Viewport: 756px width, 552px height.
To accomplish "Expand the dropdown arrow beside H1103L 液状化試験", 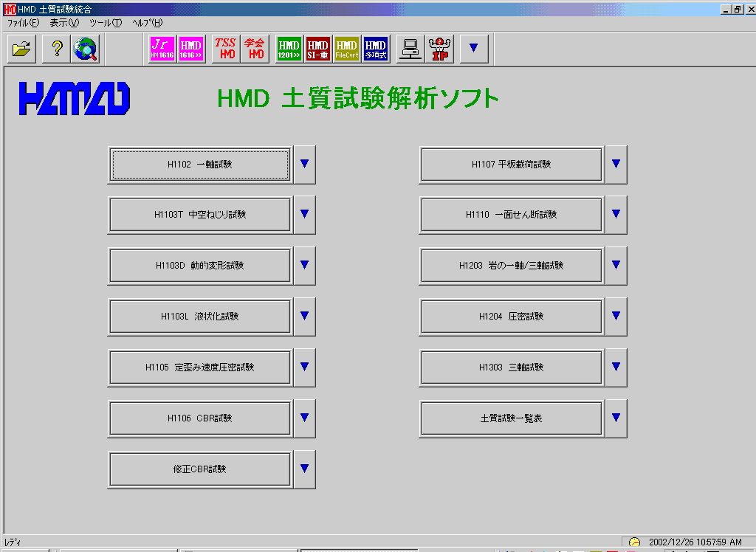I will click(x=305, y=317).
